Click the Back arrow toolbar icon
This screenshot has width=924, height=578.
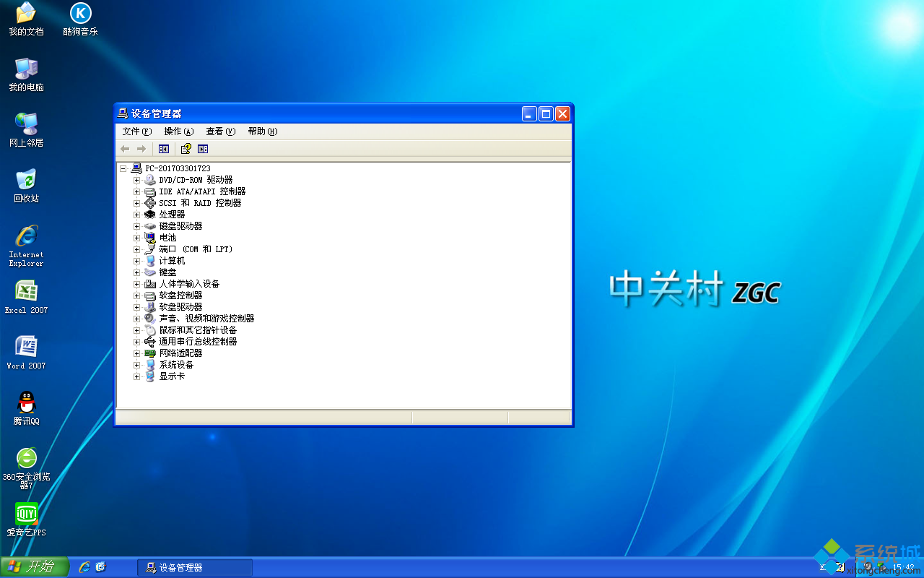[x=125, y=149]
